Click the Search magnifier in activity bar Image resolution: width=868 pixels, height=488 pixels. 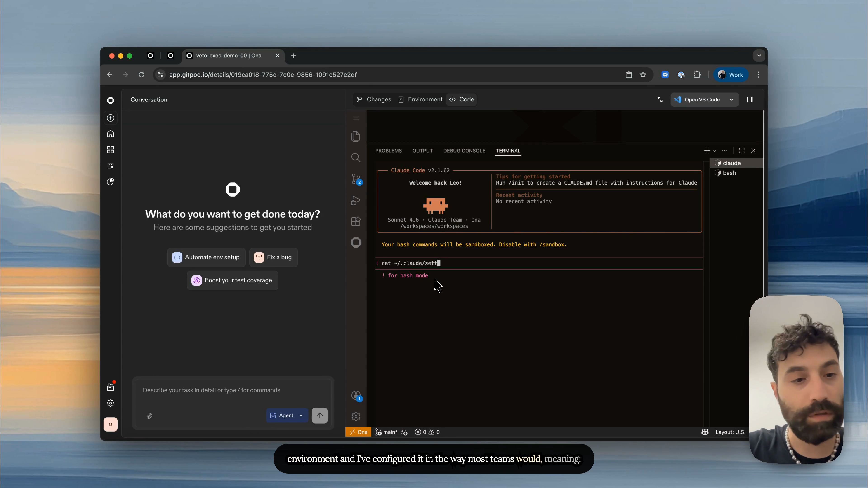point(356,158)
